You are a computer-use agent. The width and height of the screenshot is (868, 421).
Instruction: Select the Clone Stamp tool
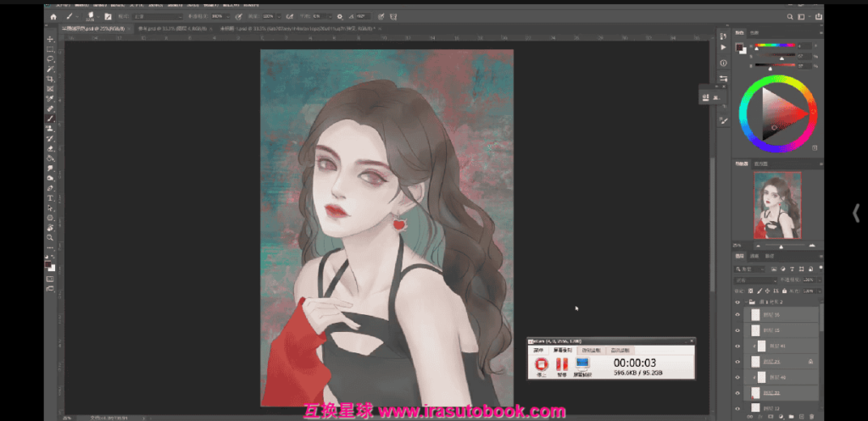(50, 129)
